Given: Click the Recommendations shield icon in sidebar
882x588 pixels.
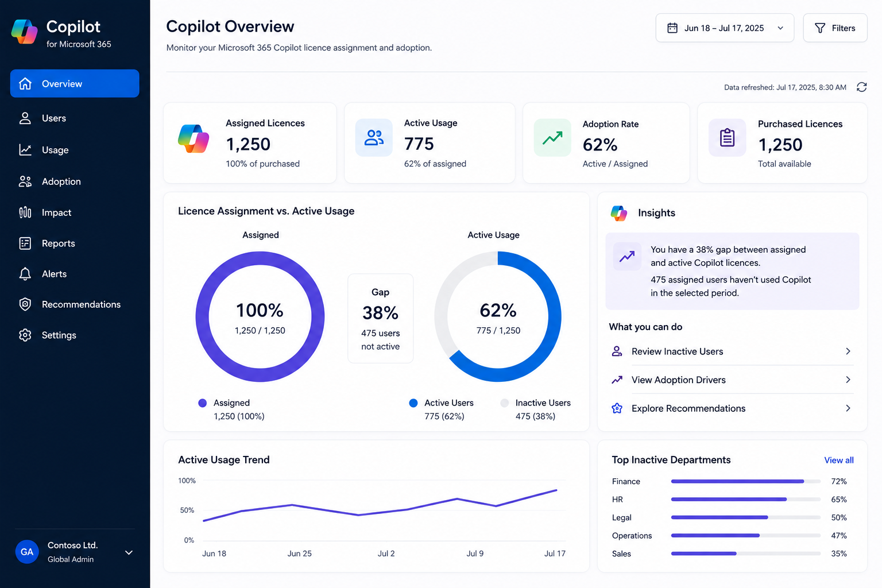Looking at the screenshot, I should [25, 304].
